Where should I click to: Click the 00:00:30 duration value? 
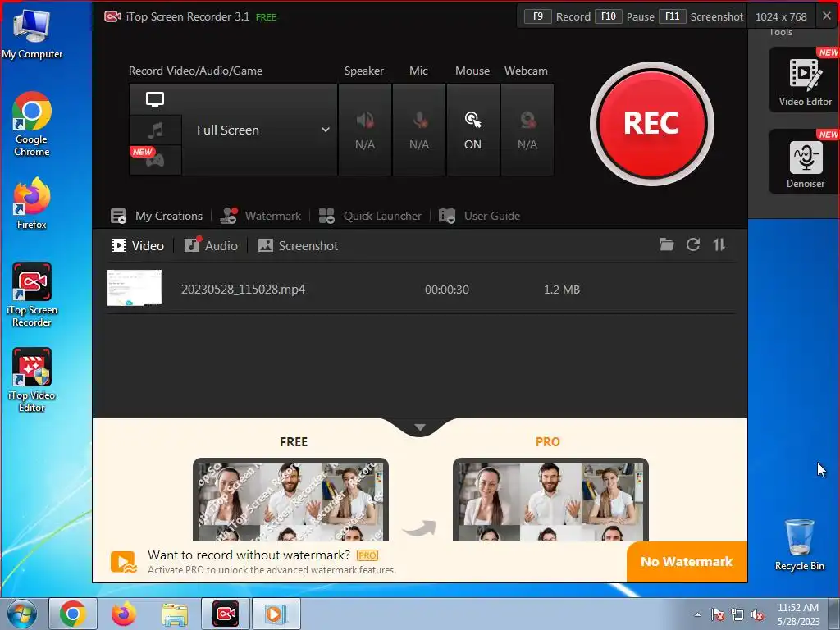tap(447, 290)
